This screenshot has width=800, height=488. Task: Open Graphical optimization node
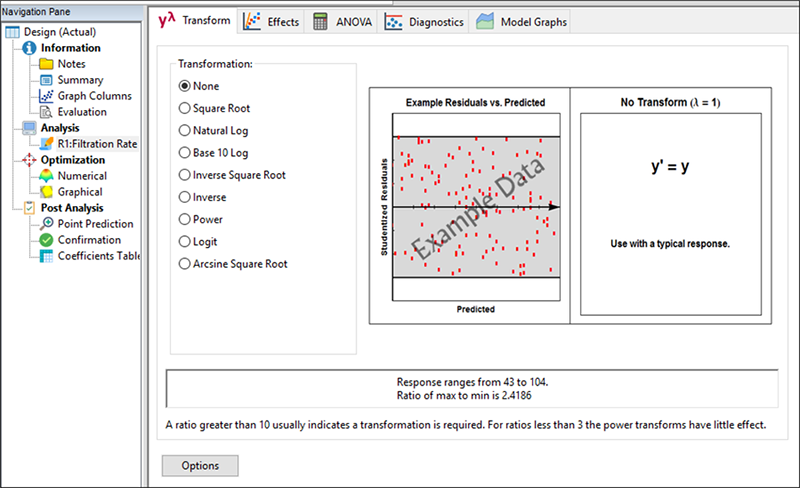[x=80, y=192]
